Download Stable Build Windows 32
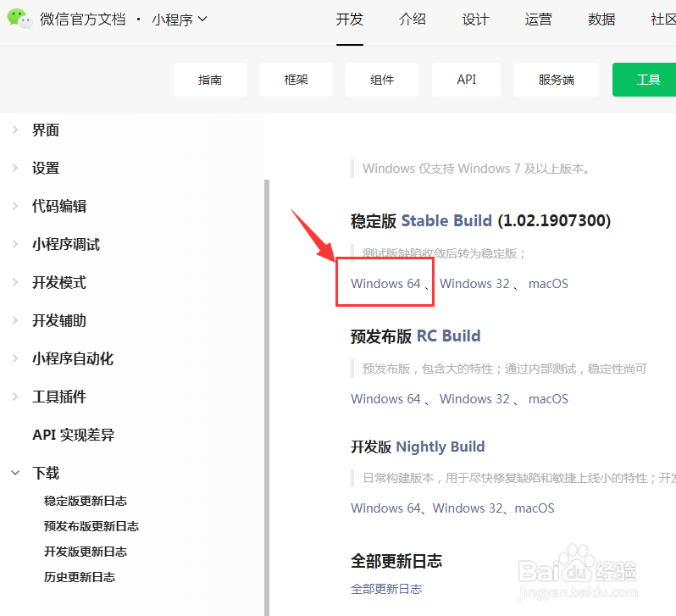 [x=474, y=283]
